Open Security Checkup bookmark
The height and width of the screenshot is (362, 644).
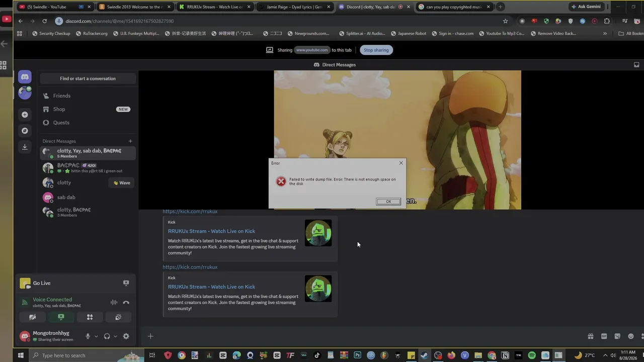pyautogui.click(x=51, y=34)
